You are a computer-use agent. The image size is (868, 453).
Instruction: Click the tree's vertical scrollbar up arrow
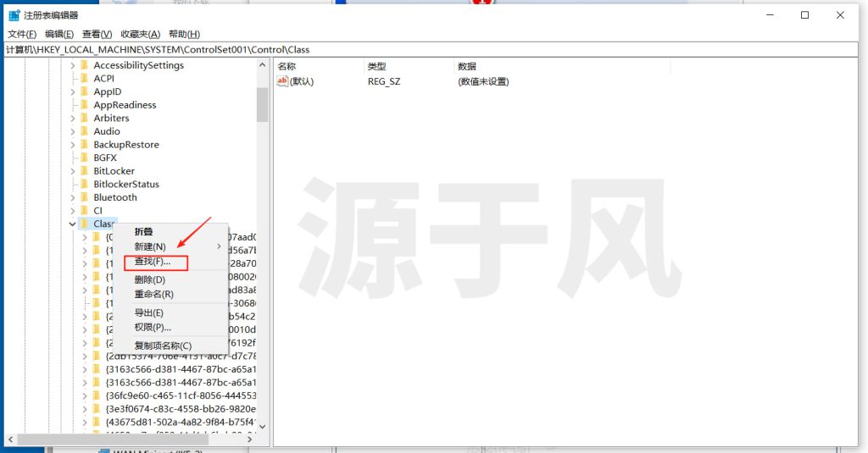point(263,65)
